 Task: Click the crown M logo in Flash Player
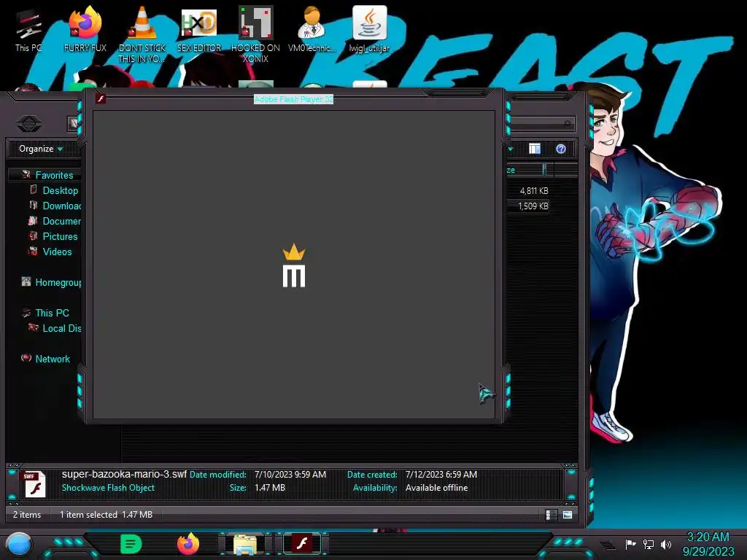294,265
